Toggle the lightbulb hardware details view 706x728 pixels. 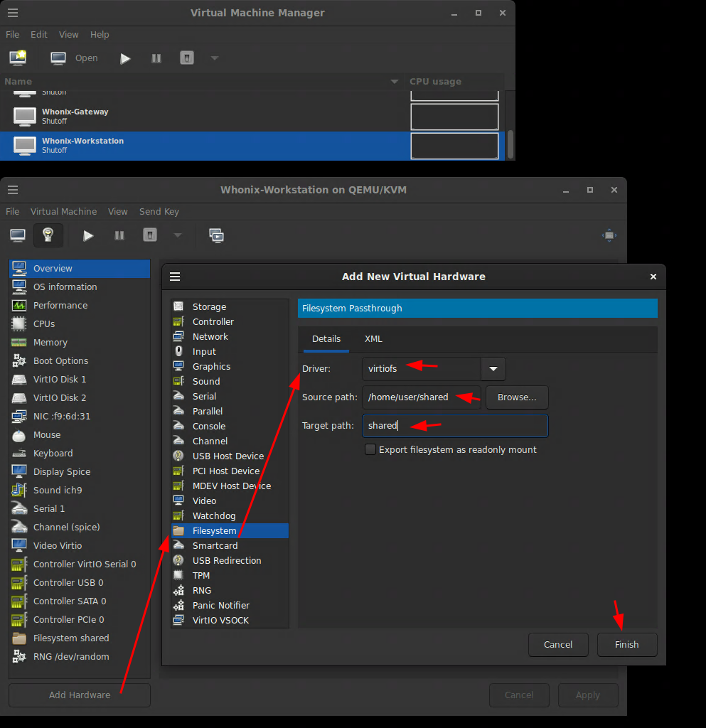[x=48, y=235]
